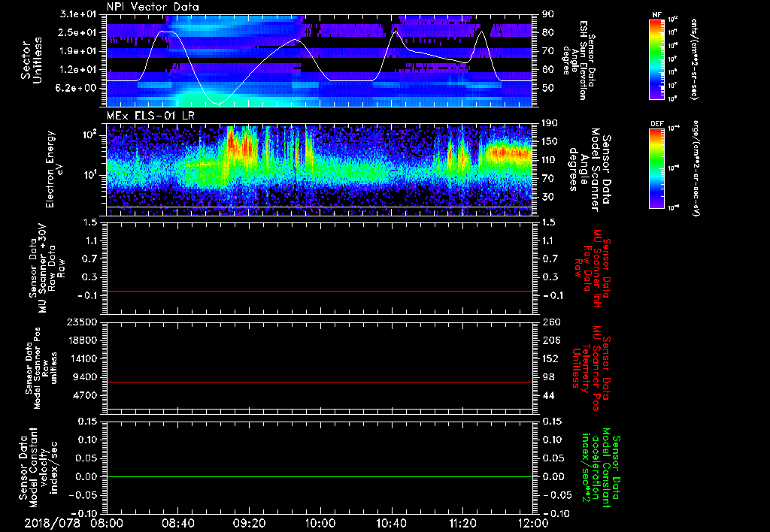Click the 08:40 time axis label

tap(177, 523)
